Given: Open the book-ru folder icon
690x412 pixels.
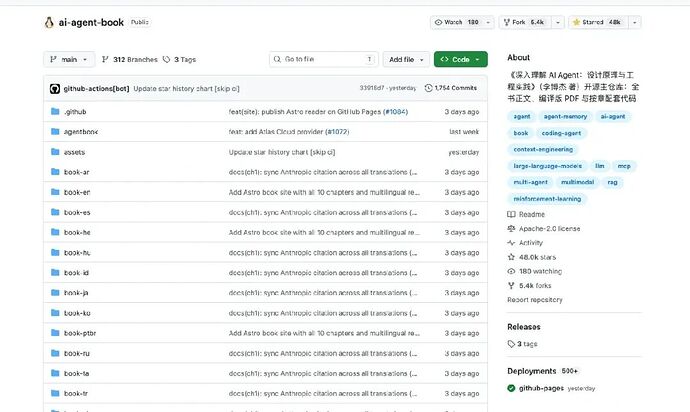Looking at the screenshot, I should click(55, 353).
